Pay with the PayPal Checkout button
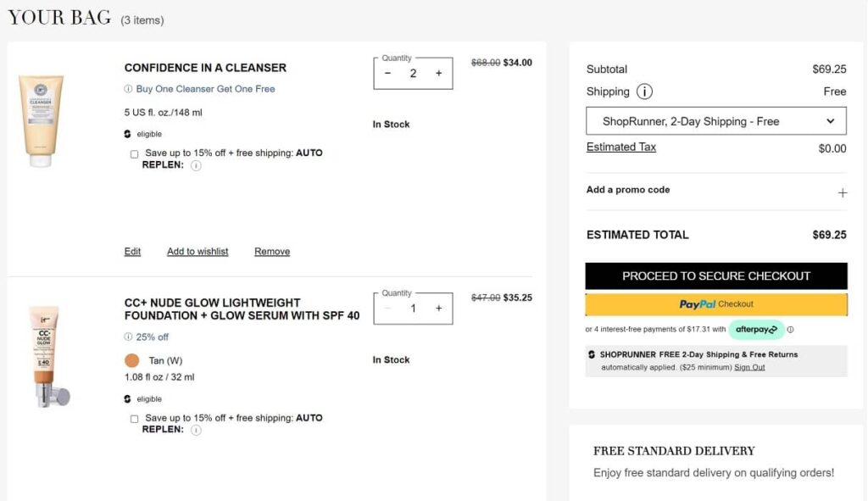 [715, 304]
